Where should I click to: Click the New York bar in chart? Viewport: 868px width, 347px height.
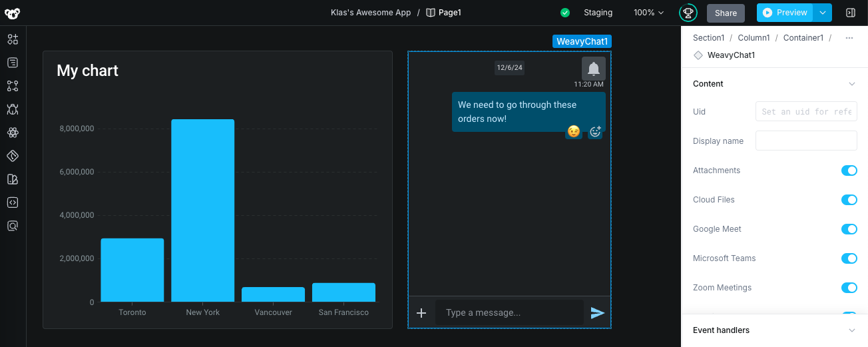point(202,210)
